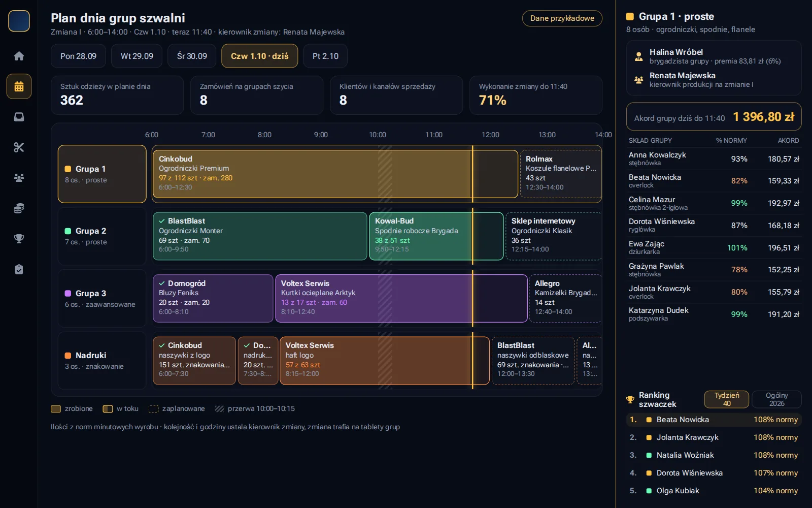Screen dimensions: 812x508
Task: Select Olga Kubiak ranking entry
Action: [714, 491]
